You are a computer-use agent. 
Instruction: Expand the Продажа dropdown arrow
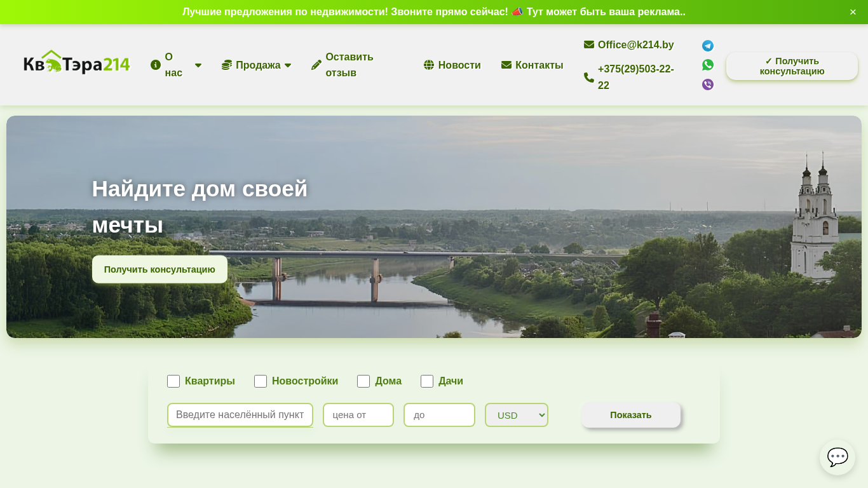288,65
